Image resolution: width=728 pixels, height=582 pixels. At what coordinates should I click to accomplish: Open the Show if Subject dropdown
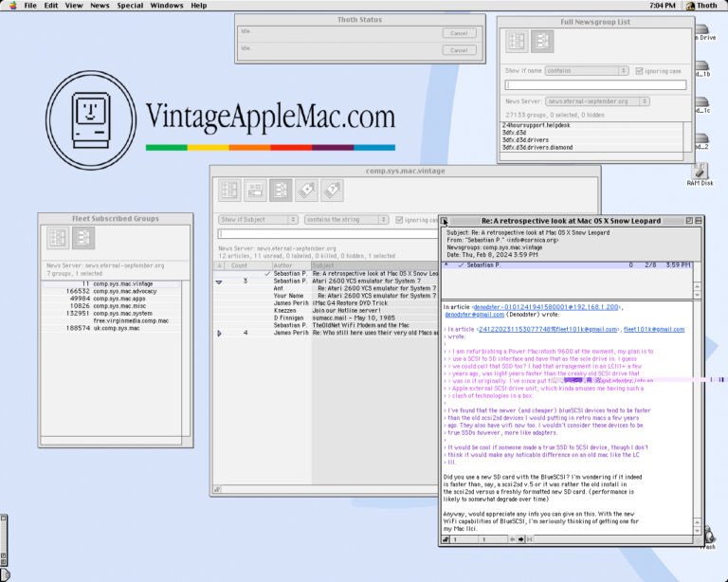[x=258, y=220]
